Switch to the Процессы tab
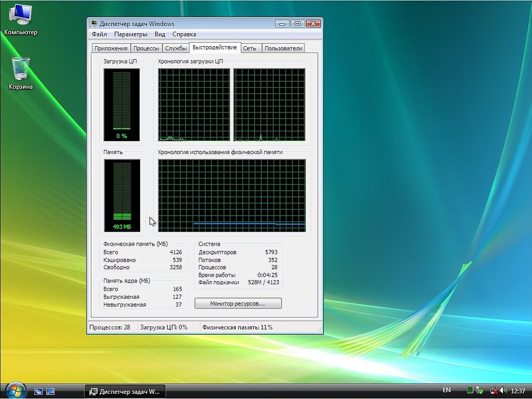Image resolution: width=532 pixels, height=399 pixels. [146, 48]
